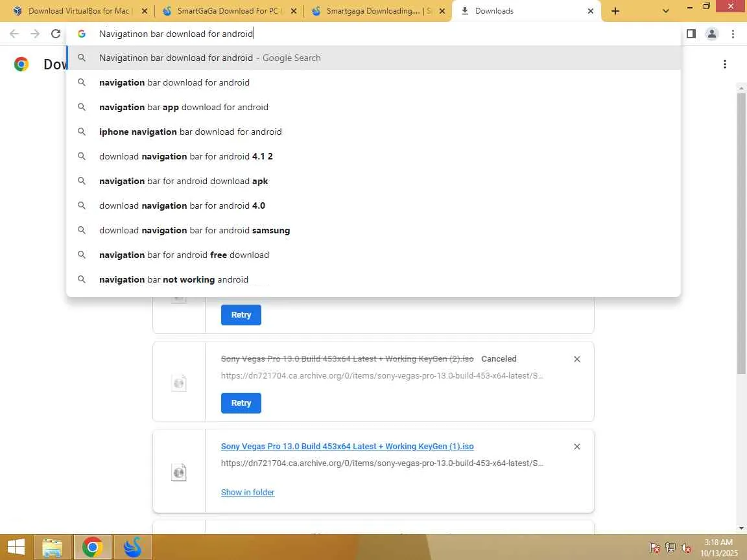Open a new tab with the plus button
This screenshot has height=560, width=747.
tap(615, 11)
